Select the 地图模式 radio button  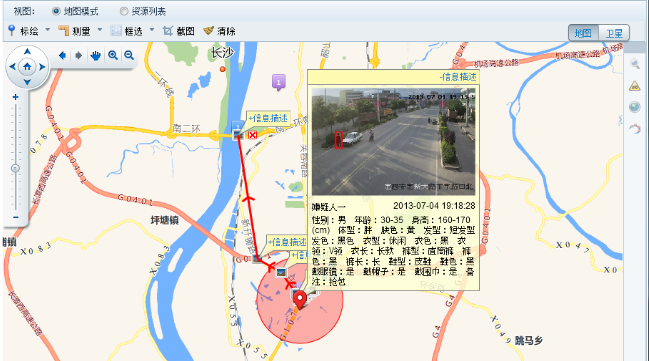click(x=56, y=11)
